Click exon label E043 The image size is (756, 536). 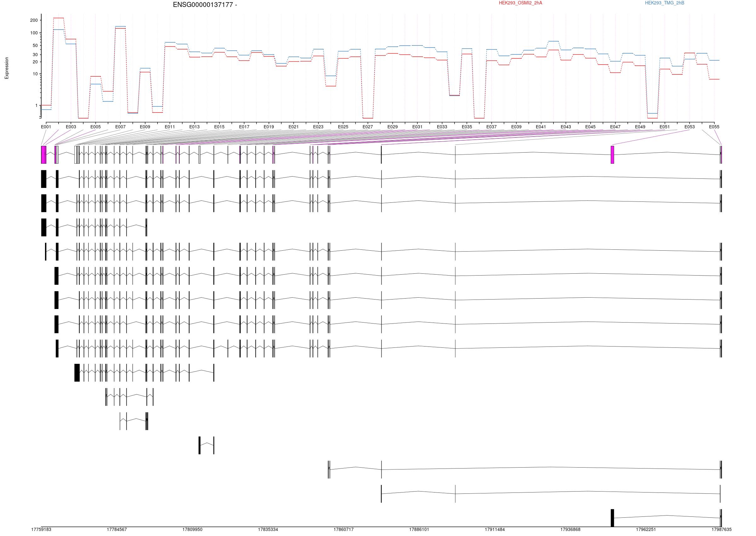[566, 127]
